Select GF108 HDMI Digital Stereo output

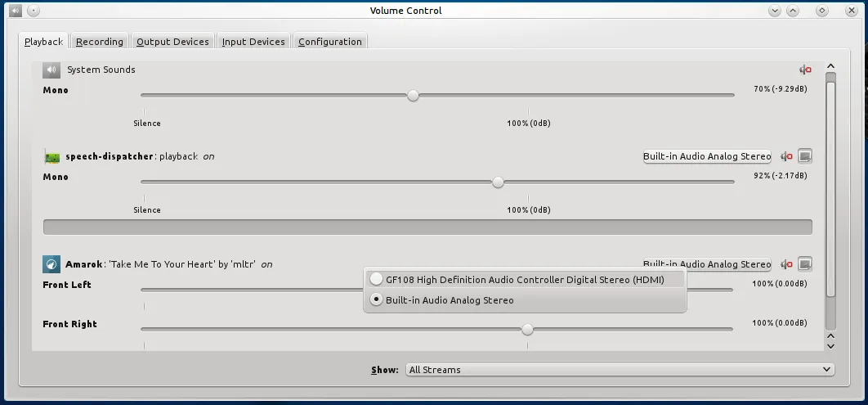pyautogui.click(x=525, y=280)
